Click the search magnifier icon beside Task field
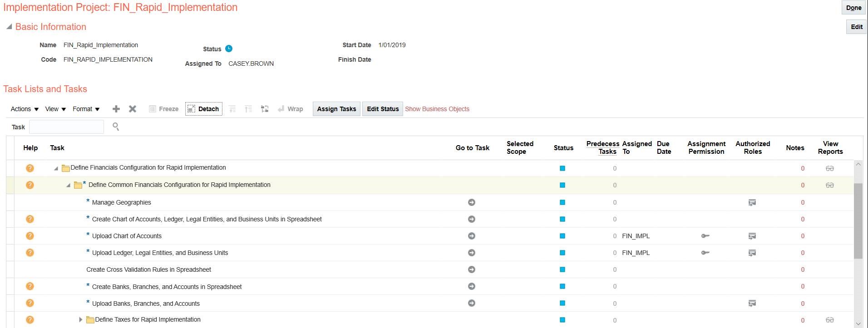Screen dimensions: 868x328 pos(116,127)
